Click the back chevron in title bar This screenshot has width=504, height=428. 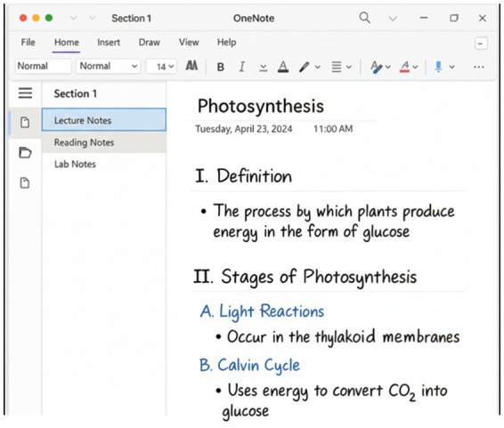click(x=74, y=18)
